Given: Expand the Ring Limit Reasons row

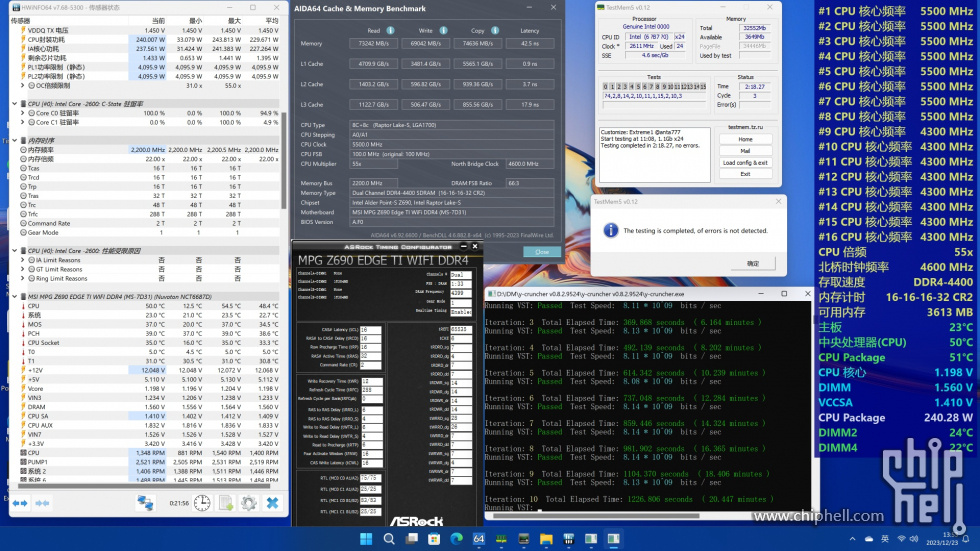Looking at the screenshot, I should point(22,279).
